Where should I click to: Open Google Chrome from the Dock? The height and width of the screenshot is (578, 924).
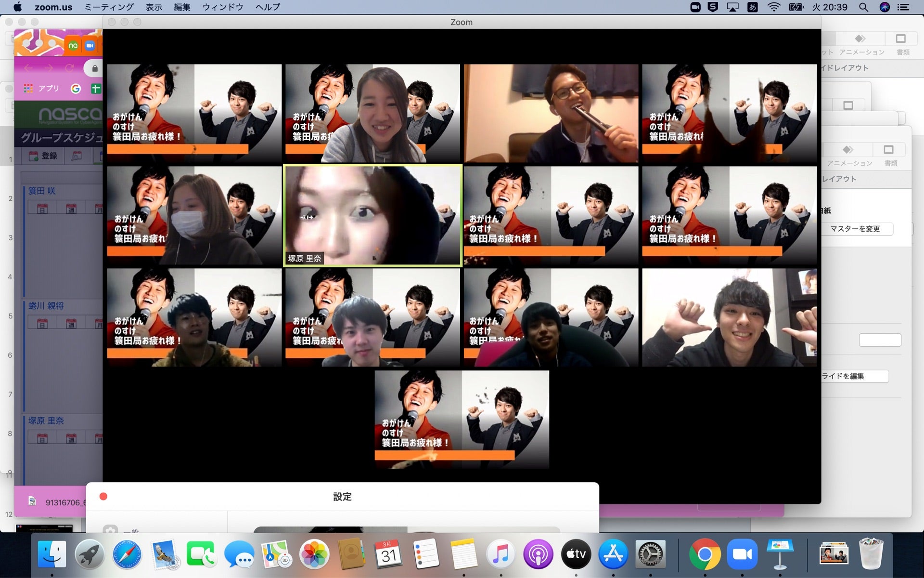(x=705, y=554)
